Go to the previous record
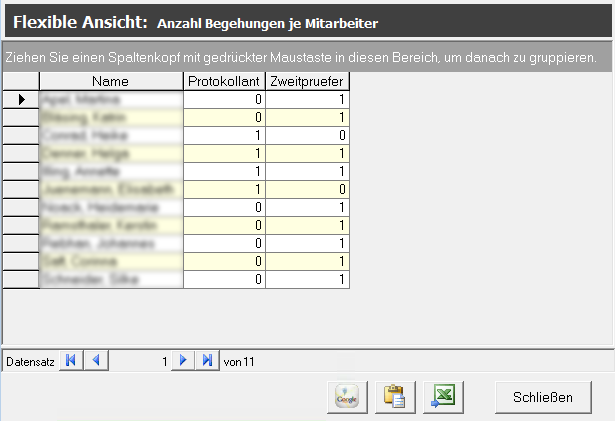 click(96, 360)
